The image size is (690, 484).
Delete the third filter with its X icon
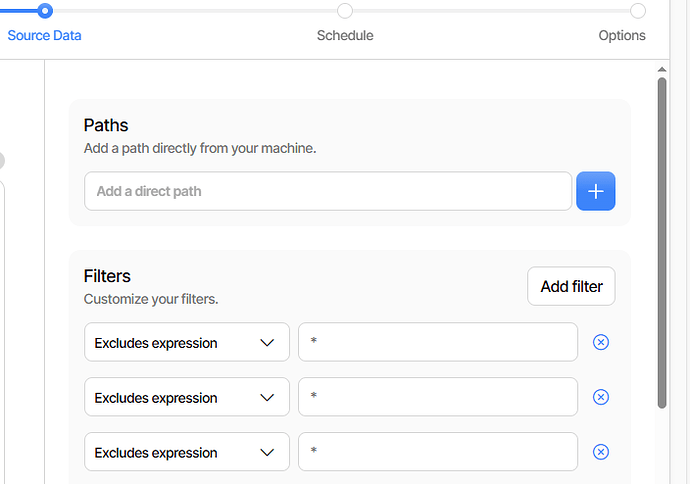pos(601,452)
